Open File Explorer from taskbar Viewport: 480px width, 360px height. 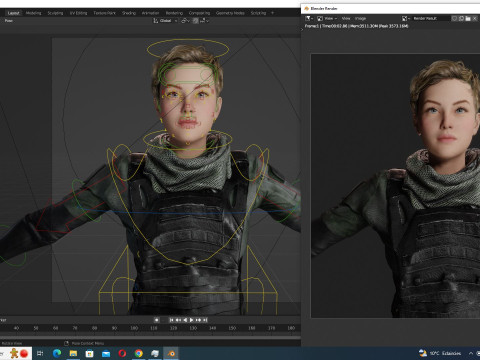coord(73,353)
